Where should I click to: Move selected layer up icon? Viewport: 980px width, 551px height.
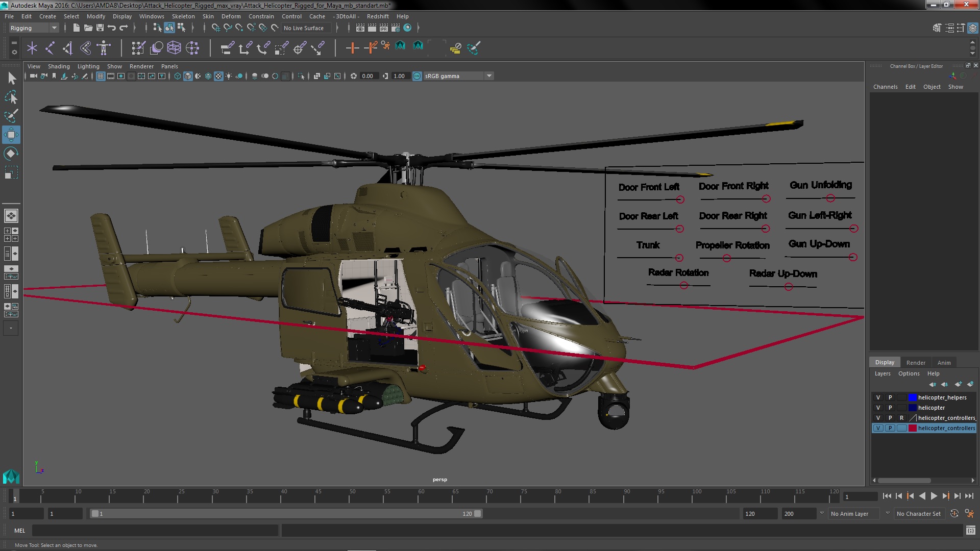click(933, 384)
